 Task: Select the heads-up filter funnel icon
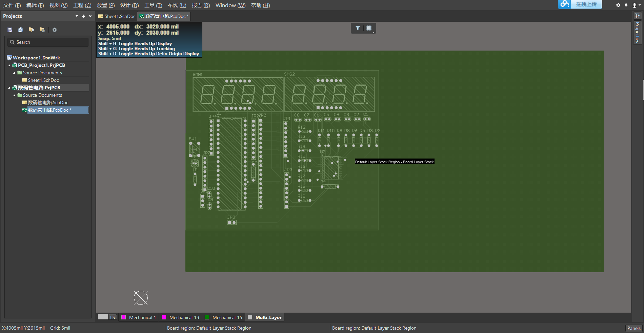(x=357, y=28)
